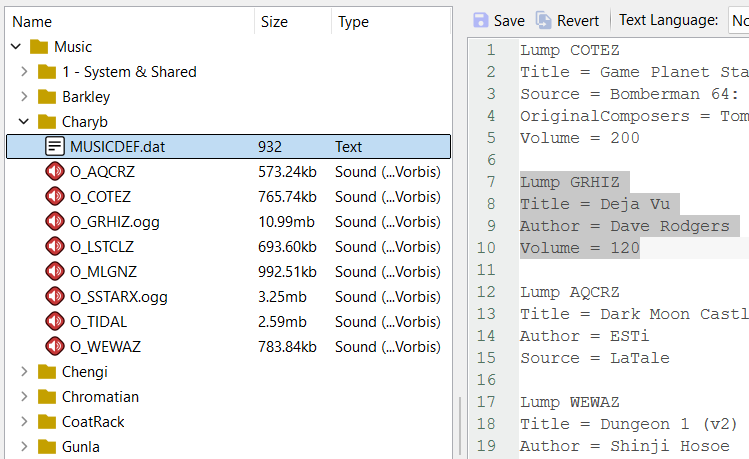Expand the CoatRack folder
This screenshot has width=749, height=459.
tap(24, 422)
